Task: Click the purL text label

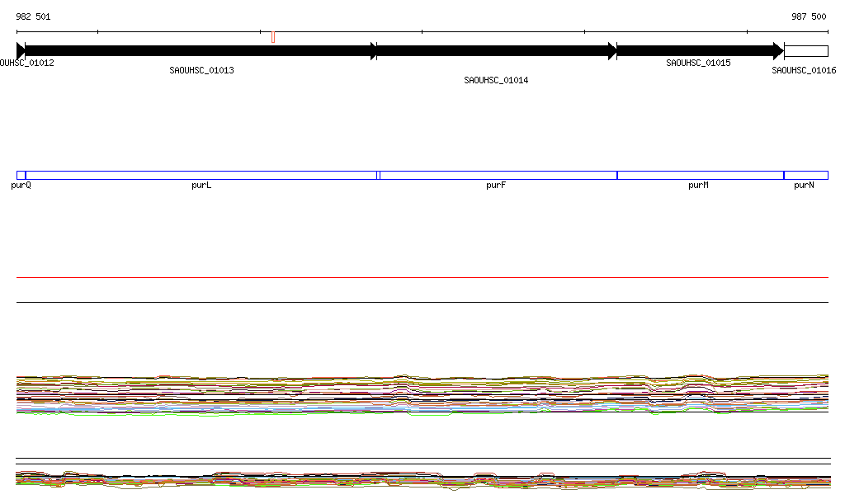Action: pos(201,186)
